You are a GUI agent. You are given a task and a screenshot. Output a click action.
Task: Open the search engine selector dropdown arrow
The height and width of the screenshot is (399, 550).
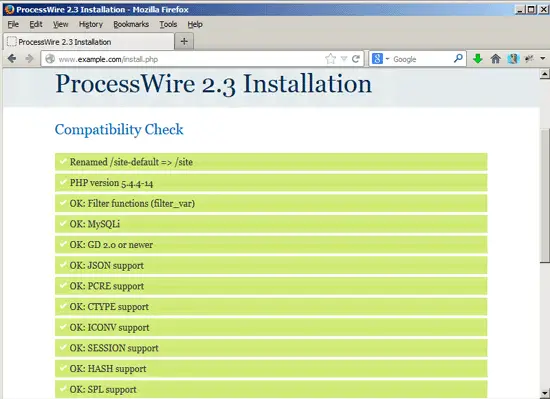[388, 59]
